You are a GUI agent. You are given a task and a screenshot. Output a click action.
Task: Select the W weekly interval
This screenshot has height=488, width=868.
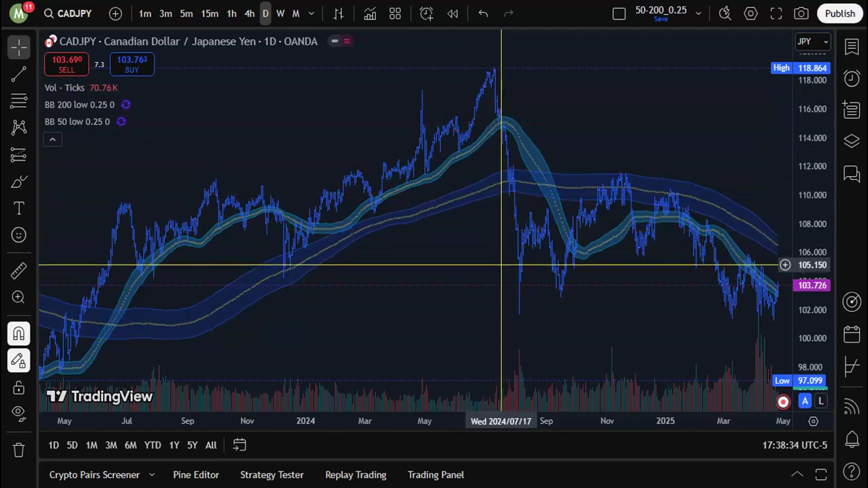[280, 14]
